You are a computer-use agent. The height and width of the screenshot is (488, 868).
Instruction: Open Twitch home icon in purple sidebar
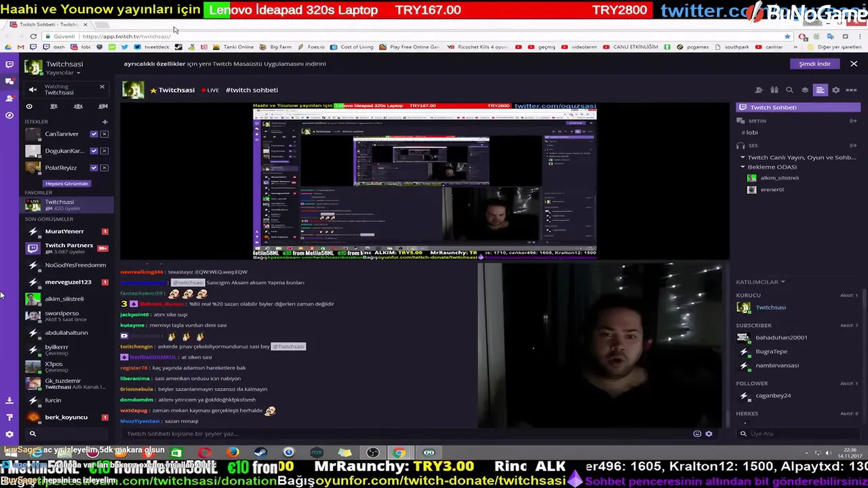coord(9,64)
